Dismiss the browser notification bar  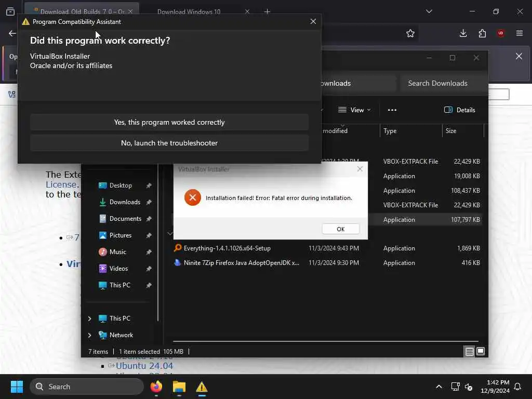(519, 56)
